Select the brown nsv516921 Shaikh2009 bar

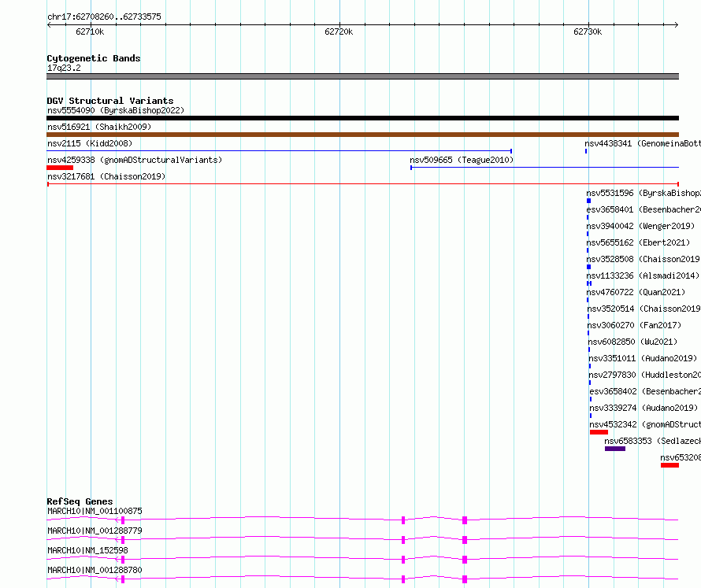tap(362, 135)
